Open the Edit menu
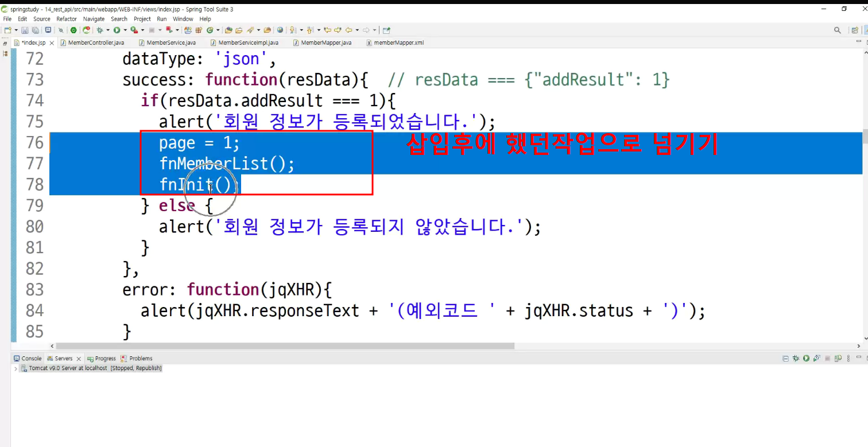The height and width of the screenshot is (447, 868). 22,19
